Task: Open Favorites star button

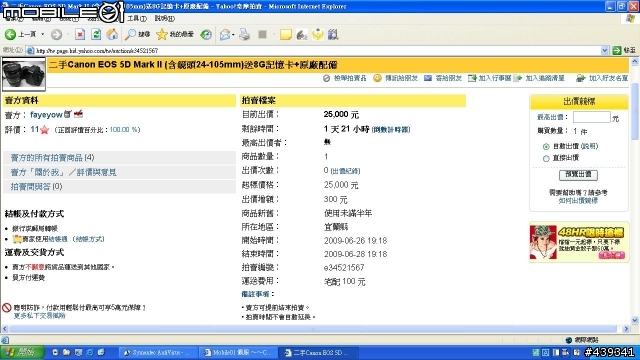Action: [x=175, y=35]
